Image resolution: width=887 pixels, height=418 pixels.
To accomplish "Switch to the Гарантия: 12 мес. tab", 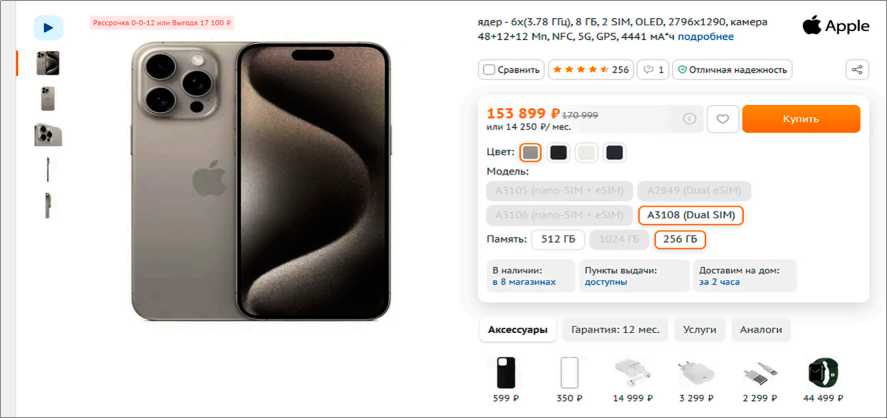I will click(x=615, y=330).
